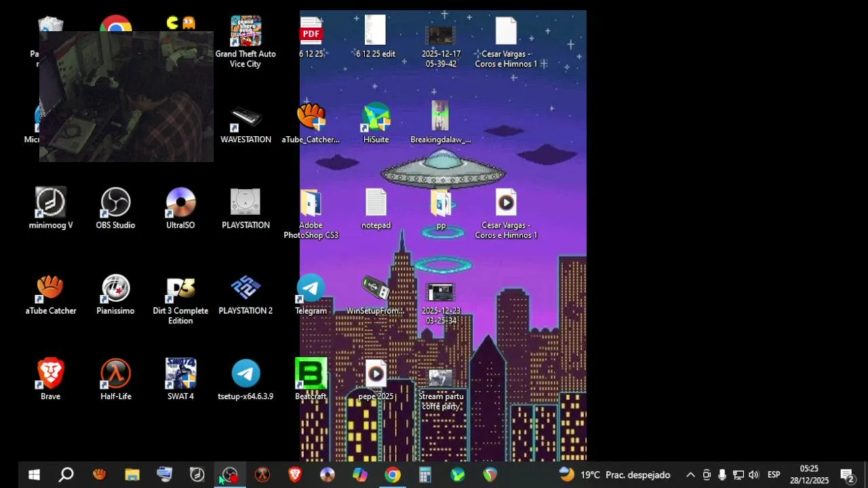Open the minimoog V desktop icon
868x488 pixels.
(50, 209)
